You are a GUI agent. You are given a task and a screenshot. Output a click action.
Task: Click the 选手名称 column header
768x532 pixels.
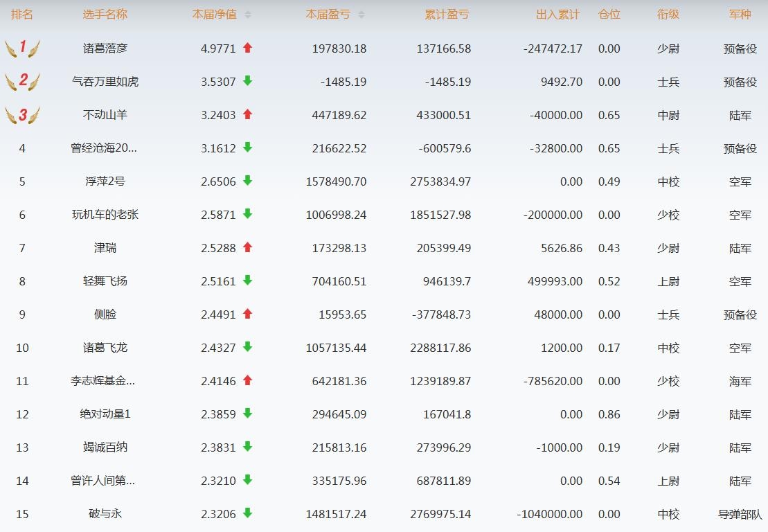(x=105, y=15)
